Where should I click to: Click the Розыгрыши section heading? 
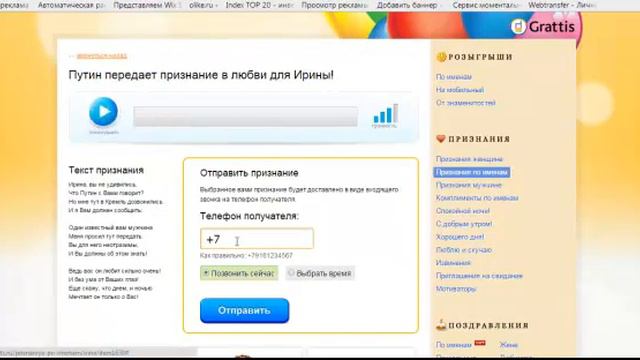pos(480,57)
